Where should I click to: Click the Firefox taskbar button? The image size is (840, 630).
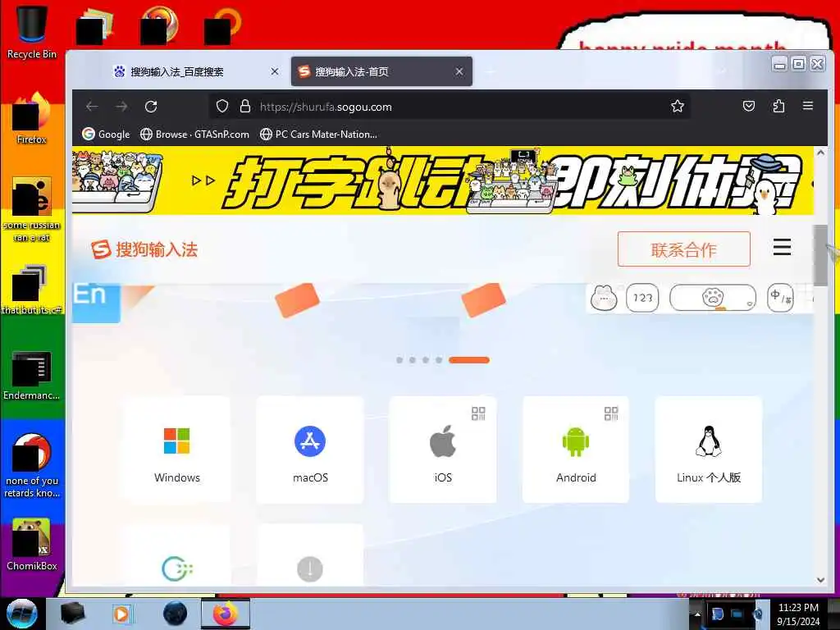click(x=226, y=614)
